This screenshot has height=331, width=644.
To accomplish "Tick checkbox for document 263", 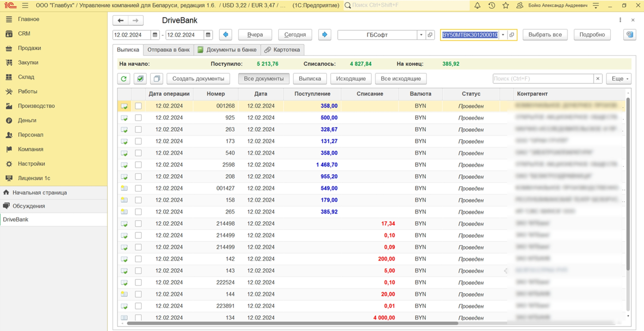I will (x=138, y=129).
